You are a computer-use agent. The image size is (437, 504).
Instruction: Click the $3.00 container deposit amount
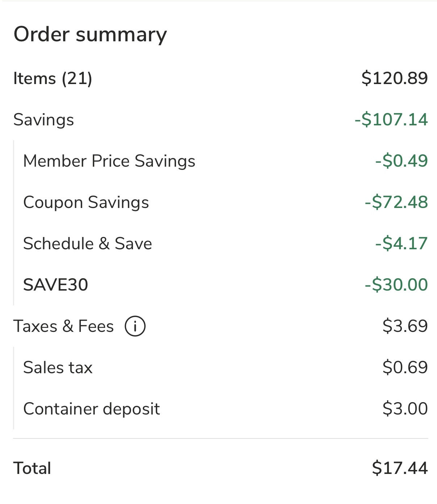click(405, 409)
